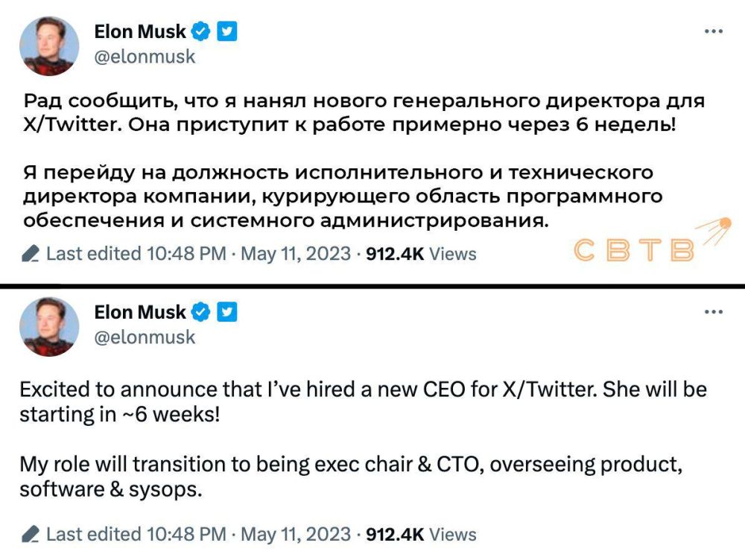
Task: Click the Twitter bird icon beside Elon Musk's name
Action: click(x=226, y=31)
